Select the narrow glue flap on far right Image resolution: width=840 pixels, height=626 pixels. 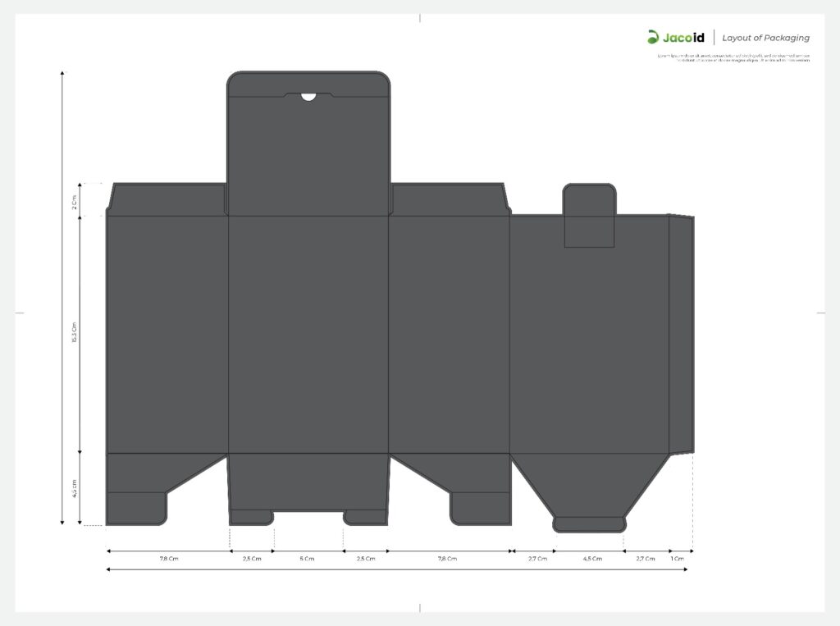682,334
